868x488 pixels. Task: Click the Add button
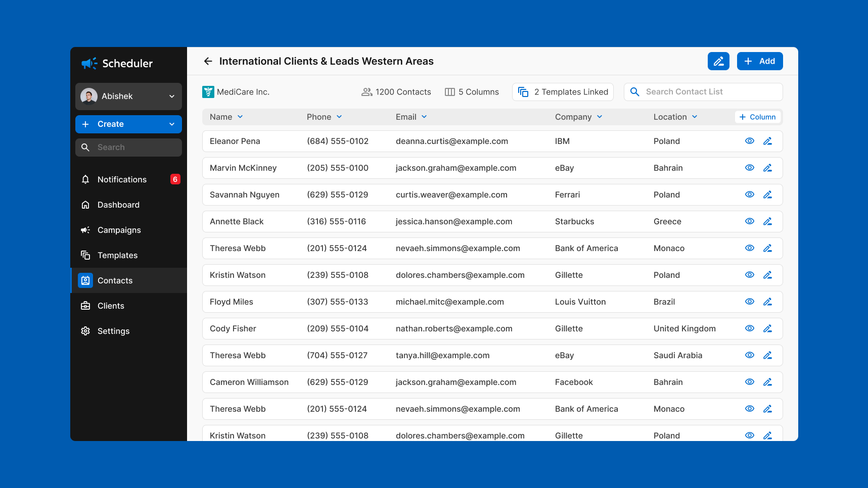(x=759, y=61)
